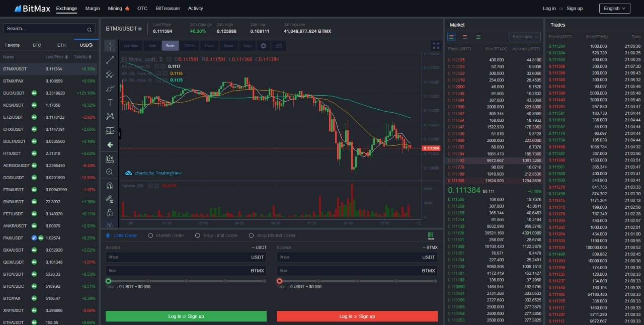
Task: Switch to the ETH market tab
Action: point(61,45)
